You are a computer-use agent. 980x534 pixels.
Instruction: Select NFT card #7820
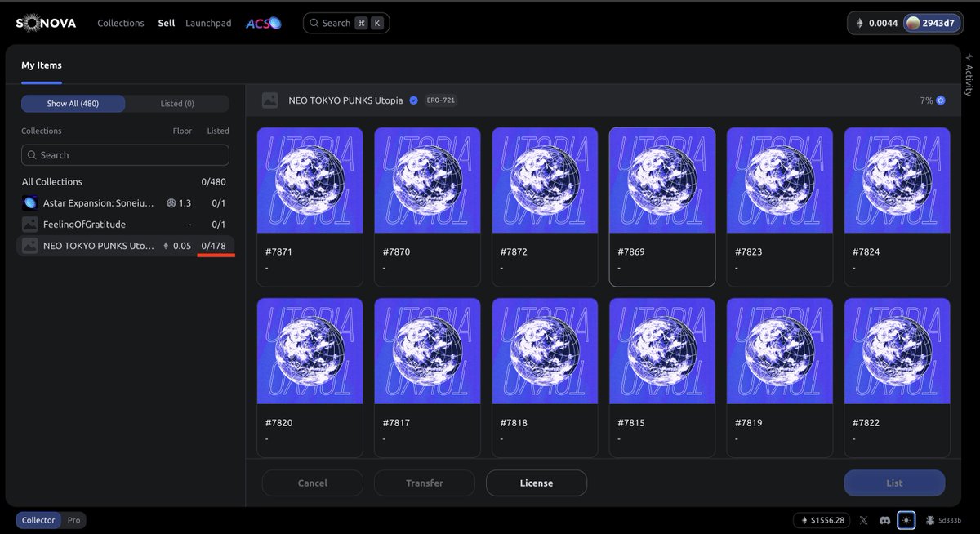(310, 377)
